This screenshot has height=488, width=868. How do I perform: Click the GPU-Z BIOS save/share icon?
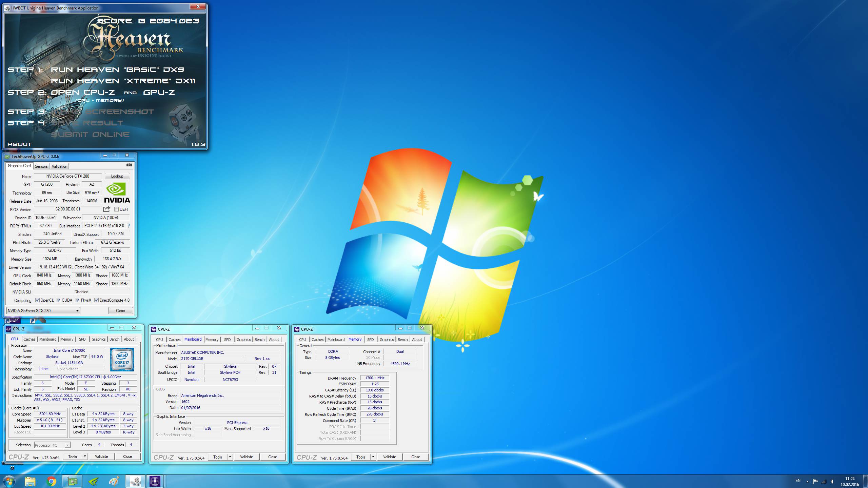[107, 209]
